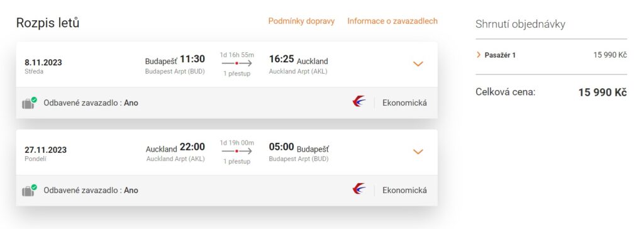This screenshot has width=644, height=229.
Task: Open the Informace o zavazadlech link
Action: point(392,21)
